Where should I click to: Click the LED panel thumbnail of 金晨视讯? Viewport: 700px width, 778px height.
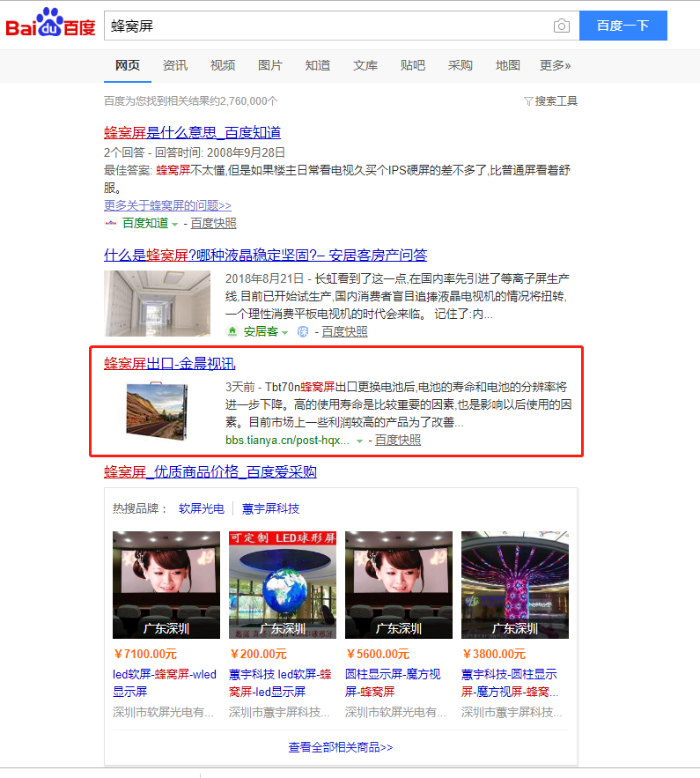(157, 411)
